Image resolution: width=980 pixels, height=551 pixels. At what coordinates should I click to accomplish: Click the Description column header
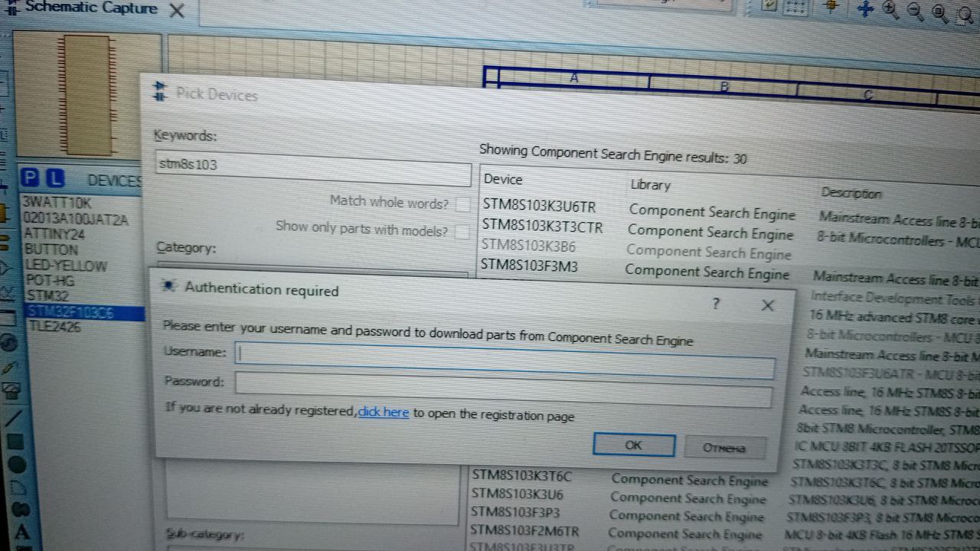click(x=851, y=193)
